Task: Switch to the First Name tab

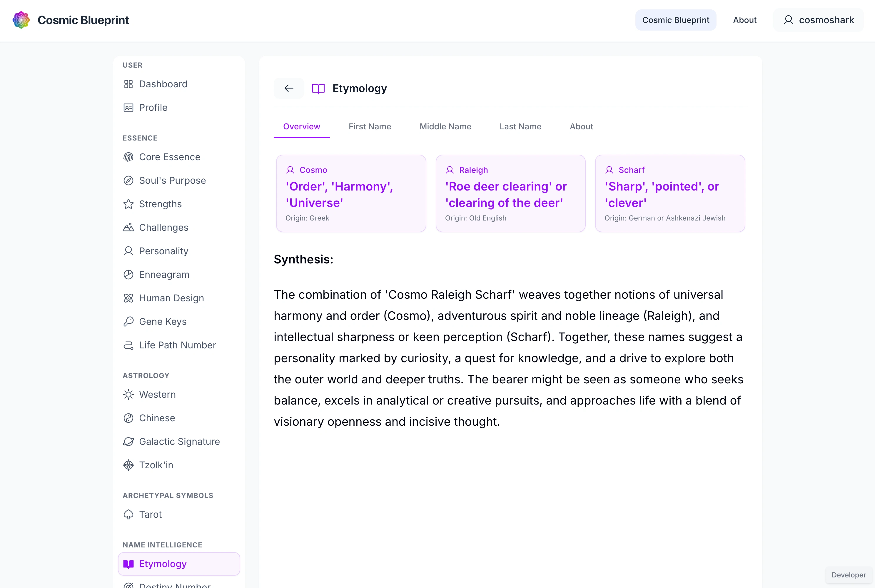Action: 369,127
